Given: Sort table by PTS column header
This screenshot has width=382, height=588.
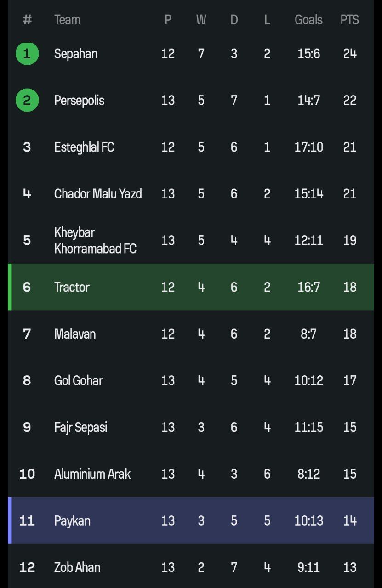Looking at the screenshot, I should click(x=349, y=20).
